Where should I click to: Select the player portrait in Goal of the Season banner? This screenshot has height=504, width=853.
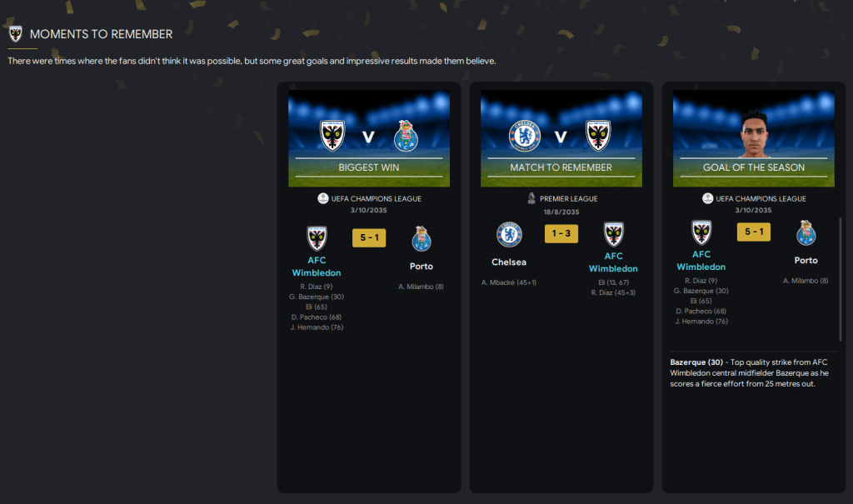tap(754, 134)
